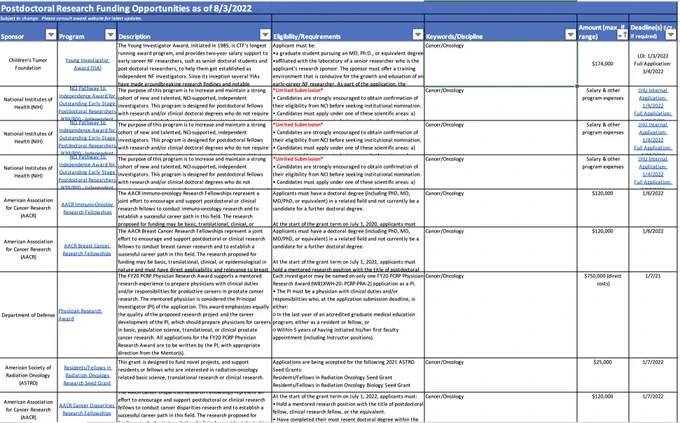This screenshot has width=680, height=423.
Task: Select 1/7/2022 deadline in ASTRO row
Action: point(653,375)
